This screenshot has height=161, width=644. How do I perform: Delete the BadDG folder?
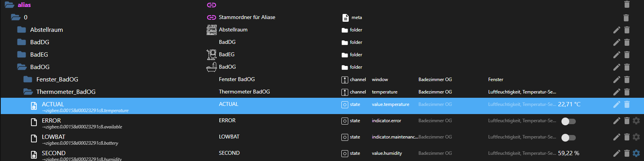(x=627, y=42)
